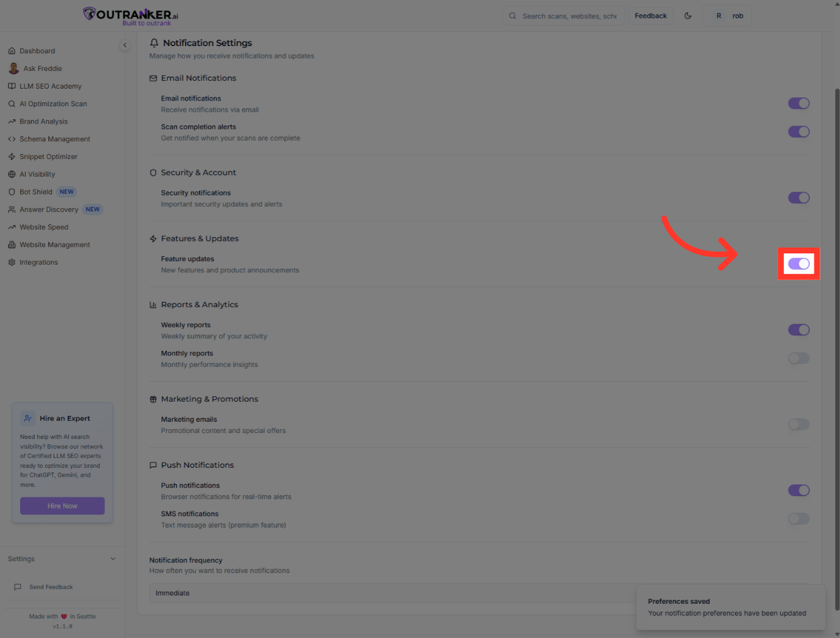This screenshot has height=638, width=840.
Task: Open Answer Discovery
Action: [48, 209]
